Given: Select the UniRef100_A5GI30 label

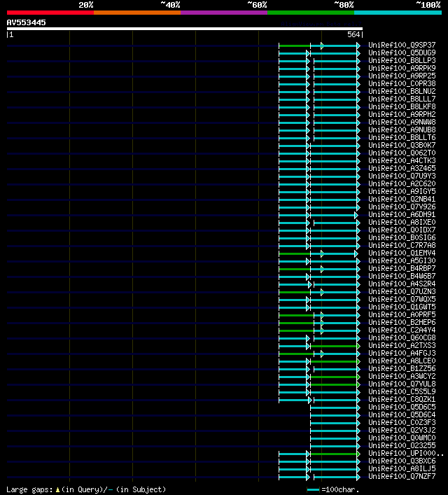Looking at the screenshot, I should (x=402, y=260).
